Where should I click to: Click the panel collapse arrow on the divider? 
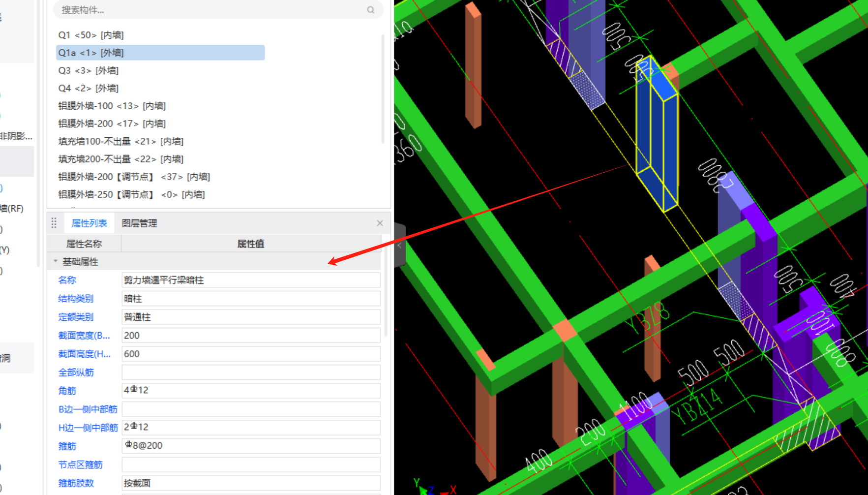point(399,245)
